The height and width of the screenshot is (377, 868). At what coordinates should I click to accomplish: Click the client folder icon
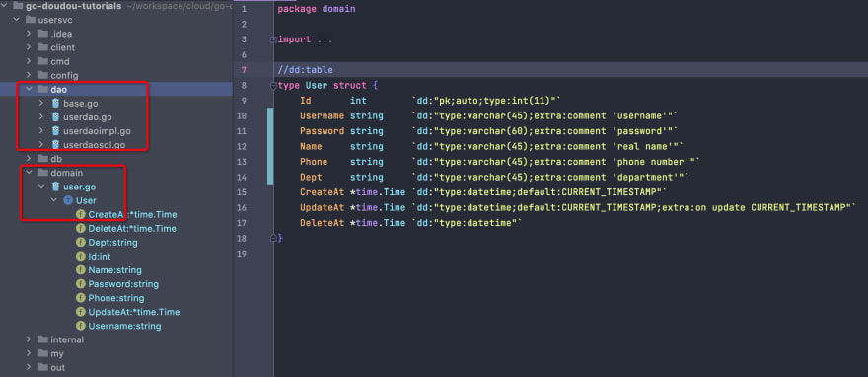coord(42,47)
